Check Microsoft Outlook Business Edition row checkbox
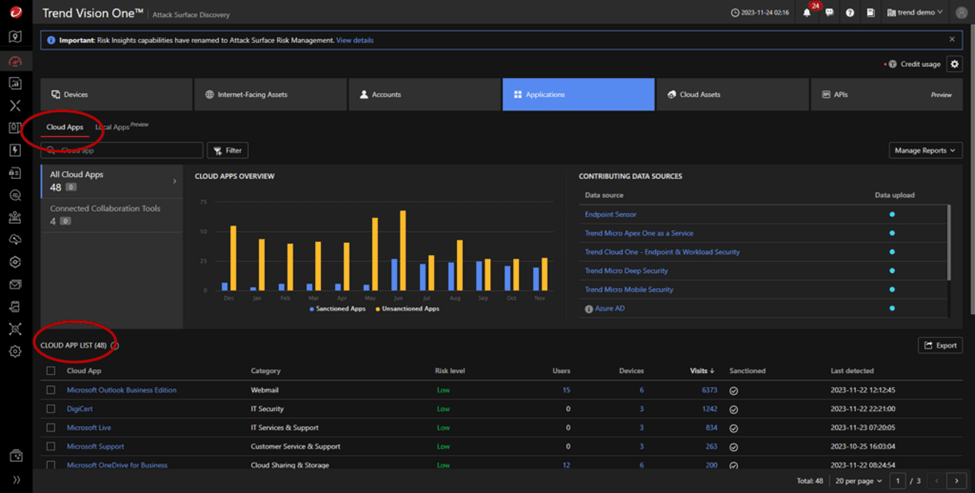 51,390
